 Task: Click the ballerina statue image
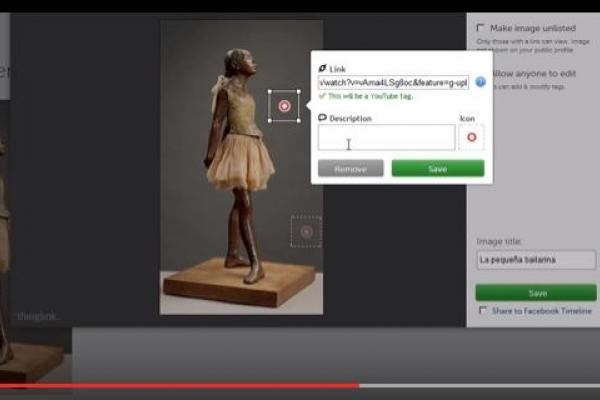point(241,167)
